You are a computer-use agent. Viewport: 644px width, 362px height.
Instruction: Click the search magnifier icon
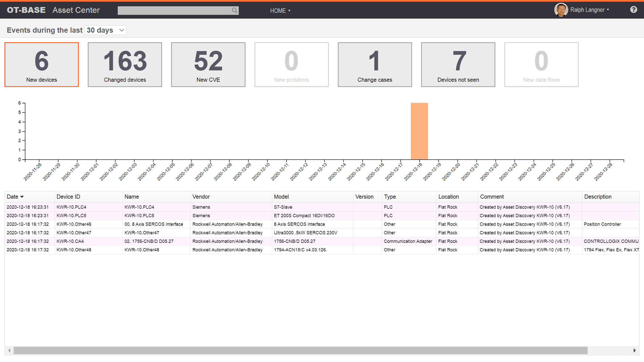(235, 10)
